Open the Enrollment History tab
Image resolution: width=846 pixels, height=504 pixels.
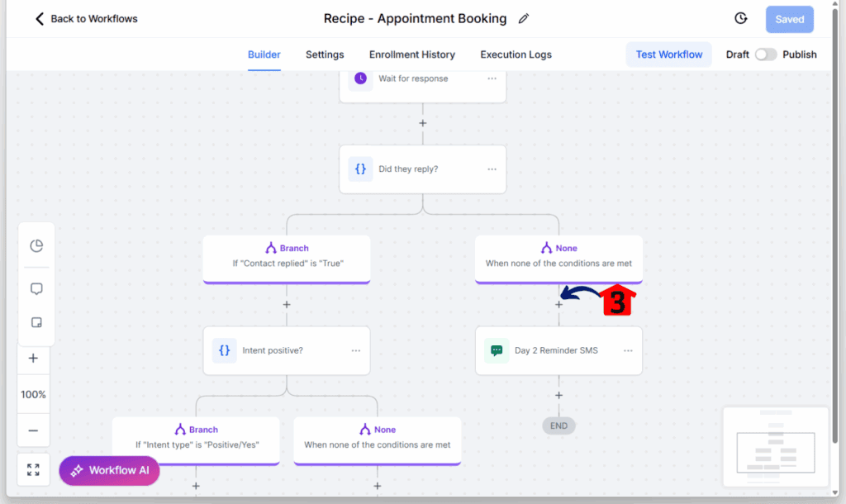[412, 55]
